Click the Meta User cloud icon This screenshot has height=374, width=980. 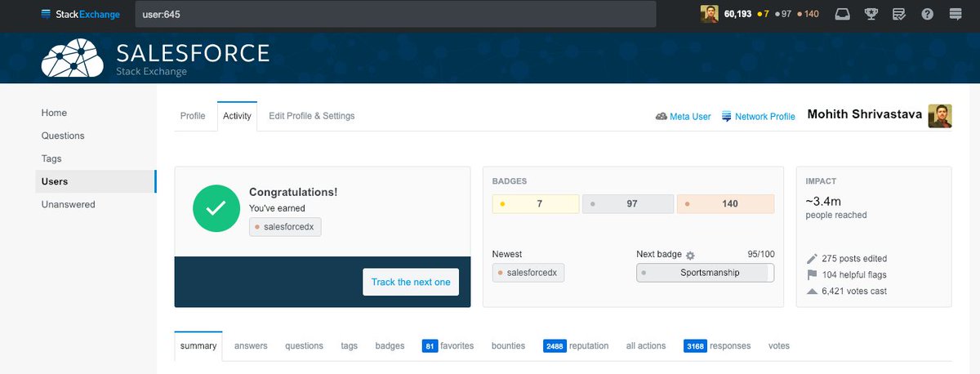[x=661, y=117]
